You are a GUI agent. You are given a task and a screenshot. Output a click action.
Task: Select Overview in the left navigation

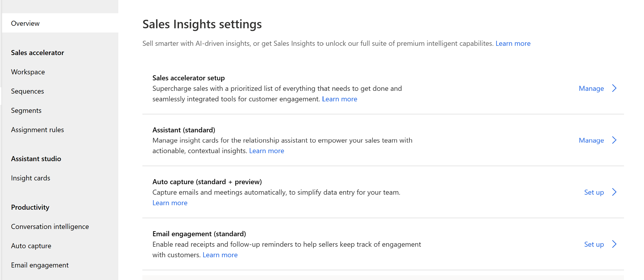[60, 23]
